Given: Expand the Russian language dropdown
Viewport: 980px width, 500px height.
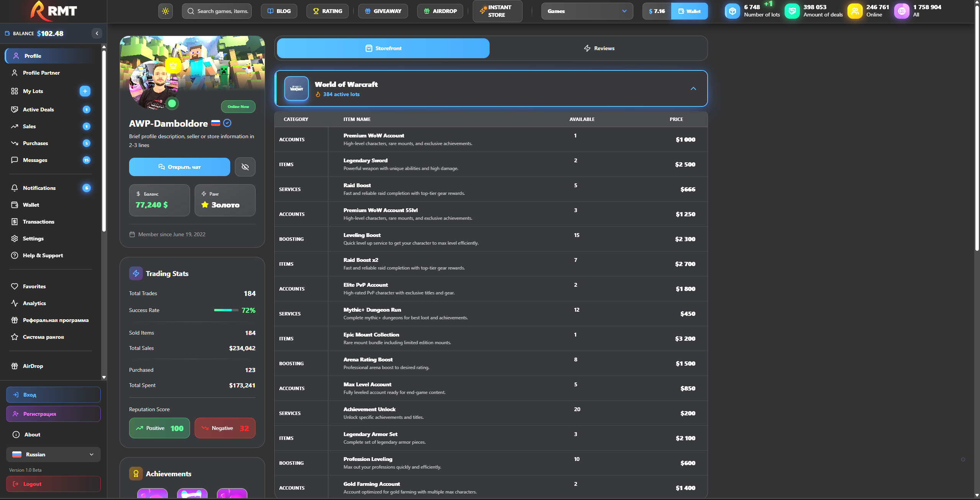Looking at the screenshot, I should pos(53,454).
